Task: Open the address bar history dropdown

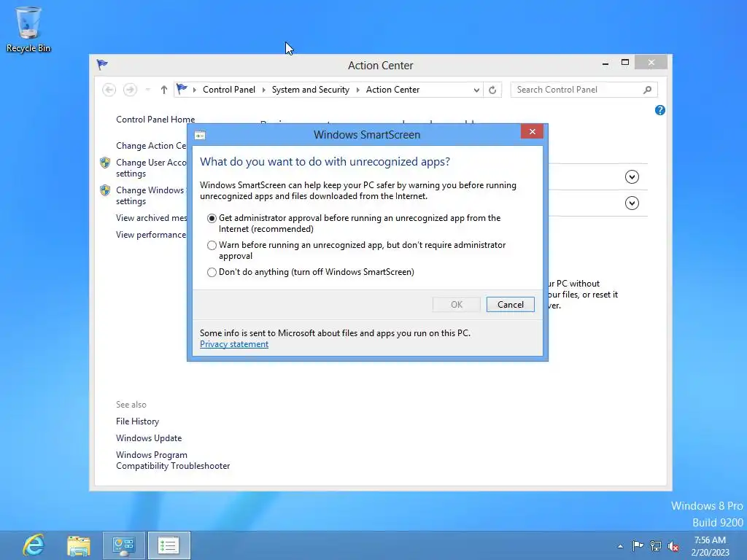Action: coord(476,90)
